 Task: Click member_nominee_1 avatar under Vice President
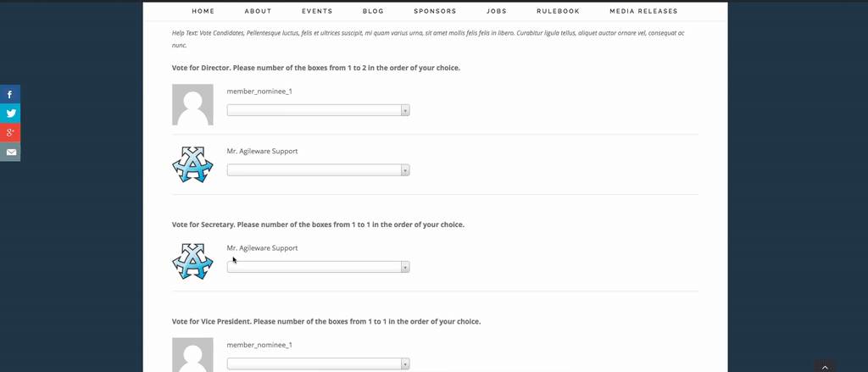click(192, 354)
